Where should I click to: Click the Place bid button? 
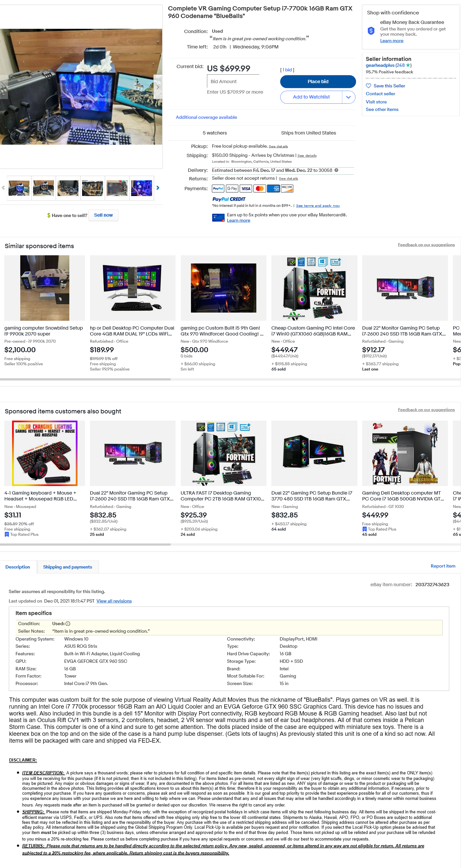tap(318, 81)
